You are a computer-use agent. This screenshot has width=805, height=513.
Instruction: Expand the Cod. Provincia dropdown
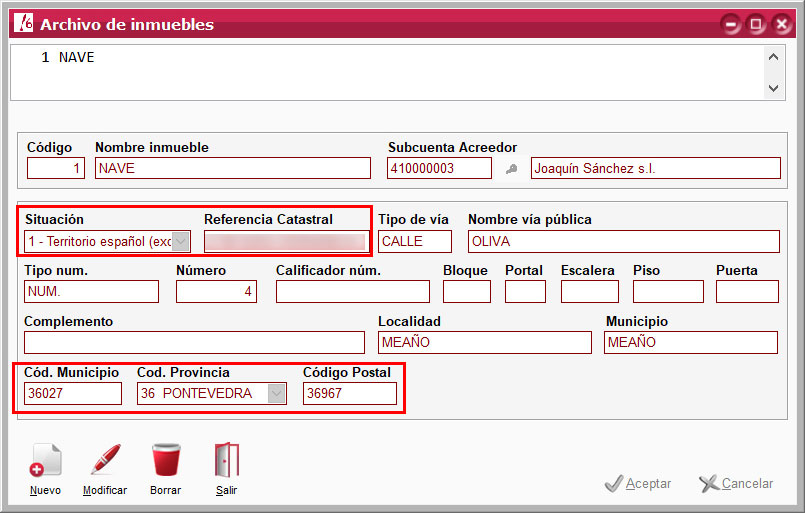pyautogui.click(x=277, y=394)
